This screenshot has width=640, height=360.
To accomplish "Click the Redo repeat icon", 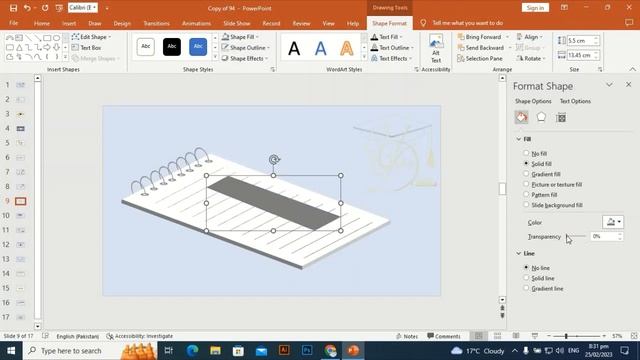I will coord(45,8).
